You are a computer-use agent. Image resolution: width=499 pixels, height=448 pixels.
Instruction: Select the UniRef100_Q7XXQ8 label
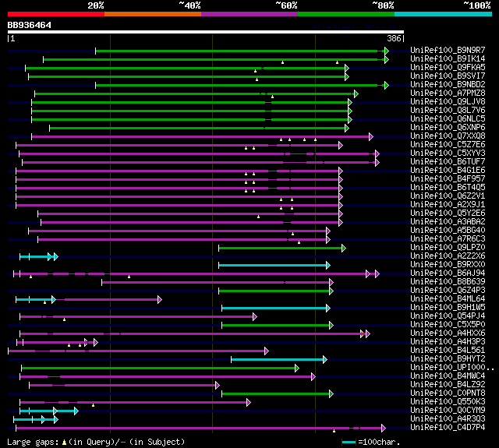pos(448,136)
